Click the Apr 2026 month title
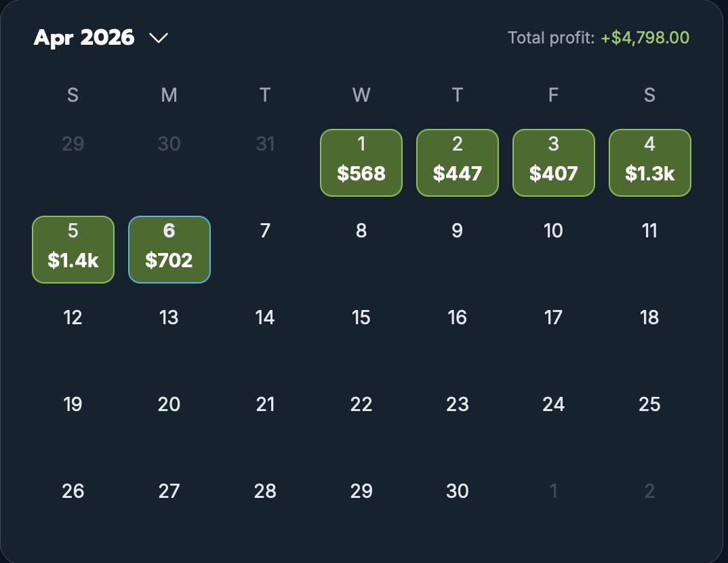This screenshot has height=563, width=728. pos(84,37)
